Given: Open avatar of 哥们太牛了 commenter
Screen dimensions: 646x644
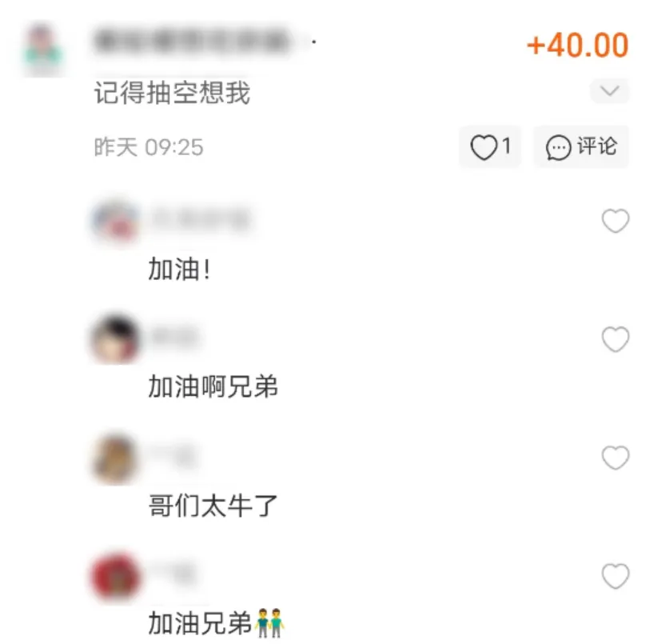Looking at the screenshot, I should click(x=115, y=458).
